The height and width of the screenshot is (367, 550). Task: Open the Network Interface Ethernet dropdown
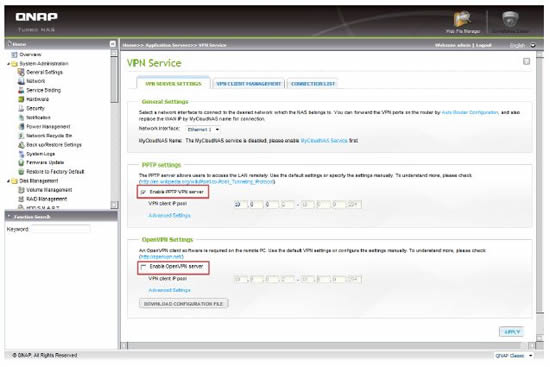[203, 129]
